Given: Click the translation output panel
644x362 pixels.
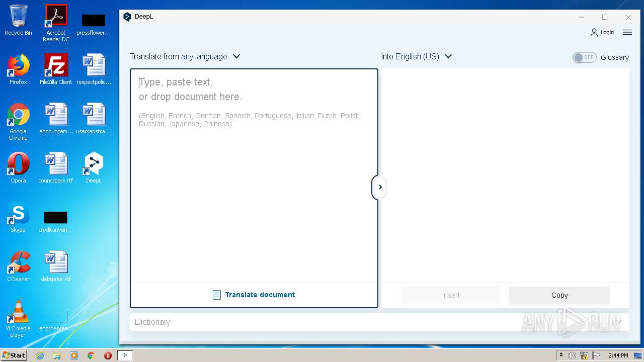Looking at the screenshot, I should (505, 175).
